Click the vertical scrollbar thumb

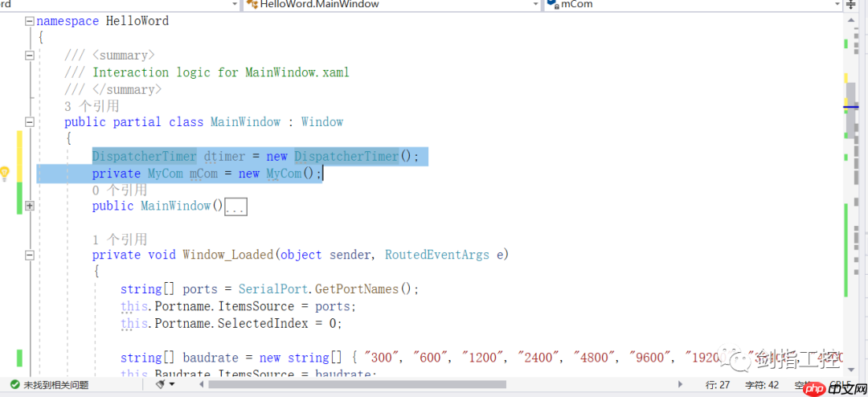click(850, 109)
